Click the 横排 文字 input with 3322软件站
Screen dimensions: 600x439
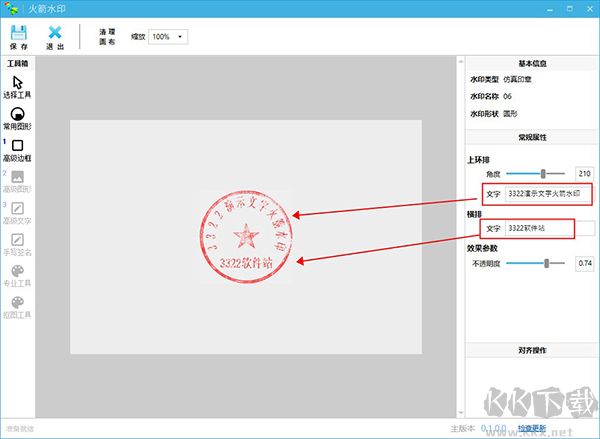tap(549, 228)
